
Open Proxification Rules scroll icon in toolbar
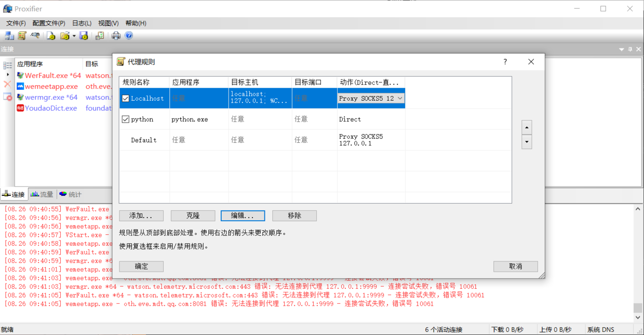[22, 36]
